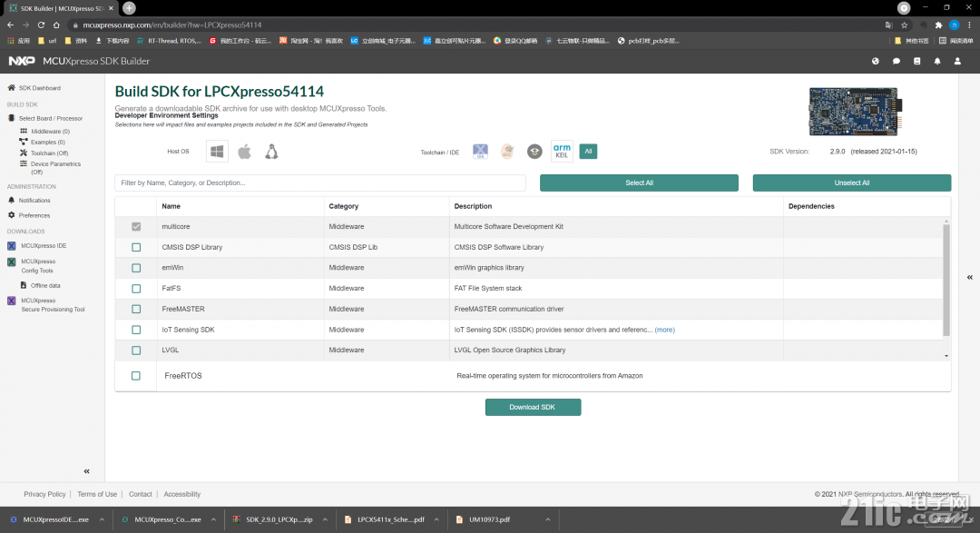This screenshot has width=980, height=533.
Task: Choose the GCC toolchain icon
Action: point(507,152)
